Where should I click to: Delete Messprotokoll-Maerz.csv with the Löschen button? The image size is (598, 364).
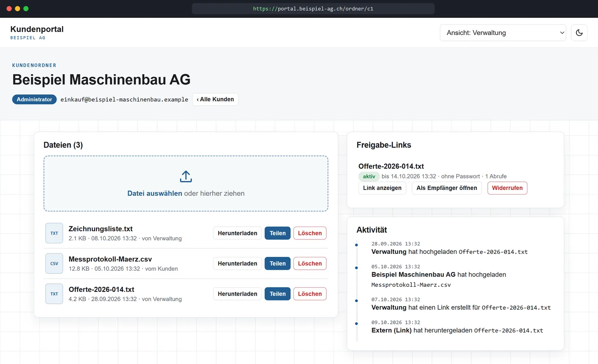pos(310,263)
